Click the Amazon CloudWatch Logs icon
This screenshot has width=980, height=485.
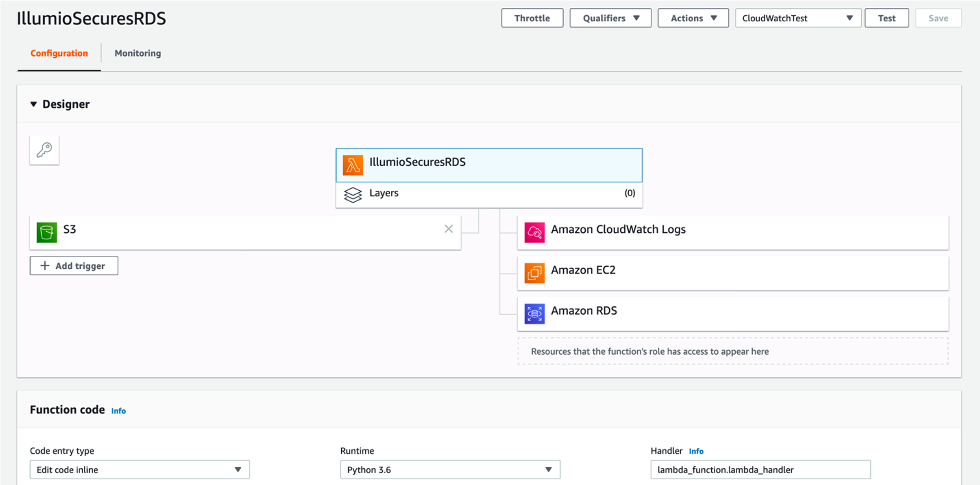(534, 232)
